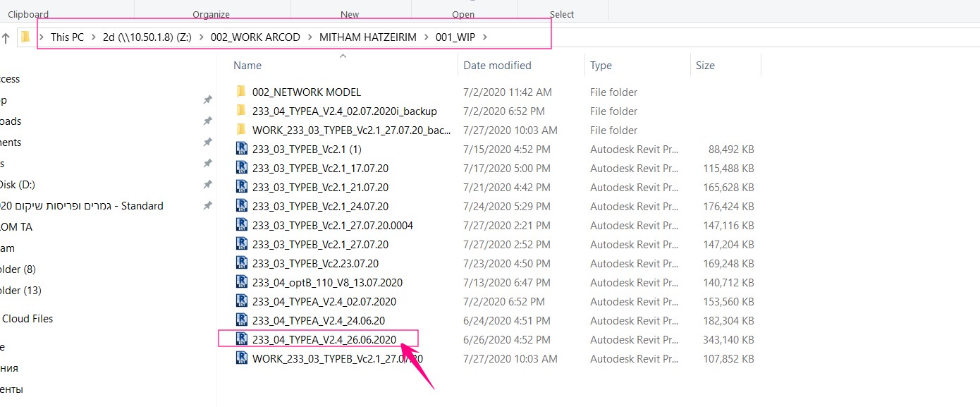
Task: Click the folder icon of 233_04_TYPEA_V2.4_02.07.2020i_backup
Action: 242,111
